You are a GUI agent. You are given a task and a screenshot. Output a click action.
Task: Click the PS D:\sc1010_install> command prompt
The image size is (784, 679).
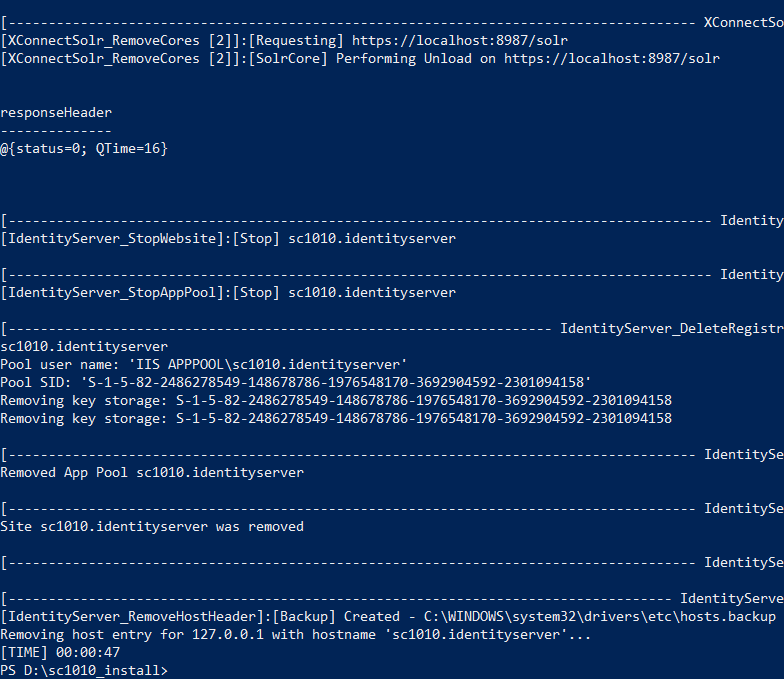(x=84, y=669)
